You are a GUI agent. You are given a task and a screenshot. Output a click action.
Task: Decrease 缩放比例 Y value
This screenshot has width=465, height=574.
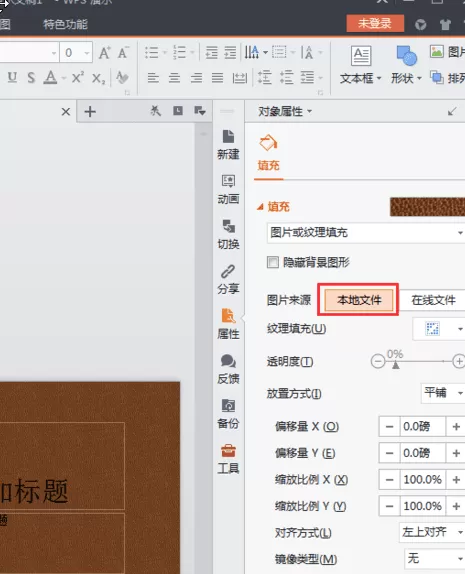pos(389,506)
